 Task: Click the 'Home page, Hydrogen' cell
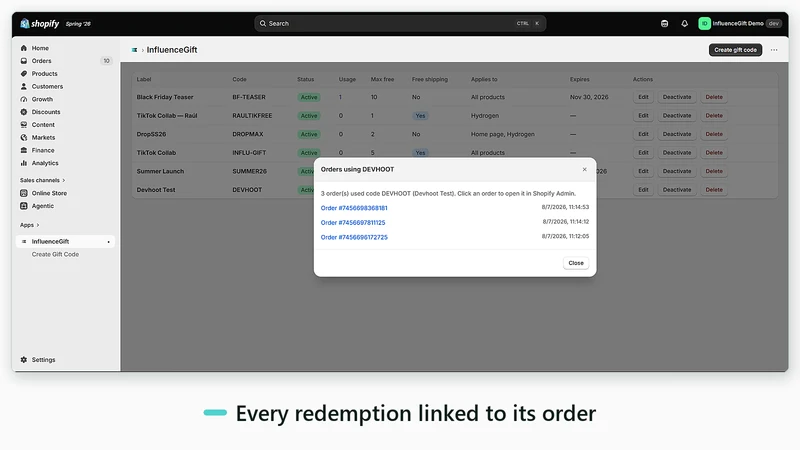coord(503,134)
